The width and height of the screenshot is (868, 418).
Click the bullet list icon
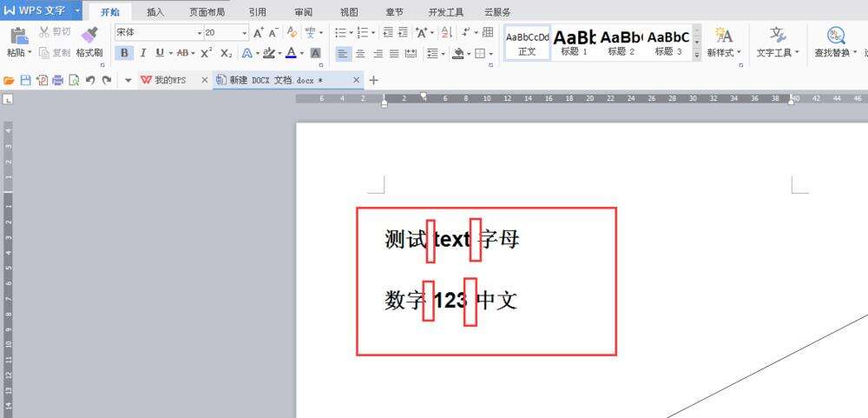340,33
